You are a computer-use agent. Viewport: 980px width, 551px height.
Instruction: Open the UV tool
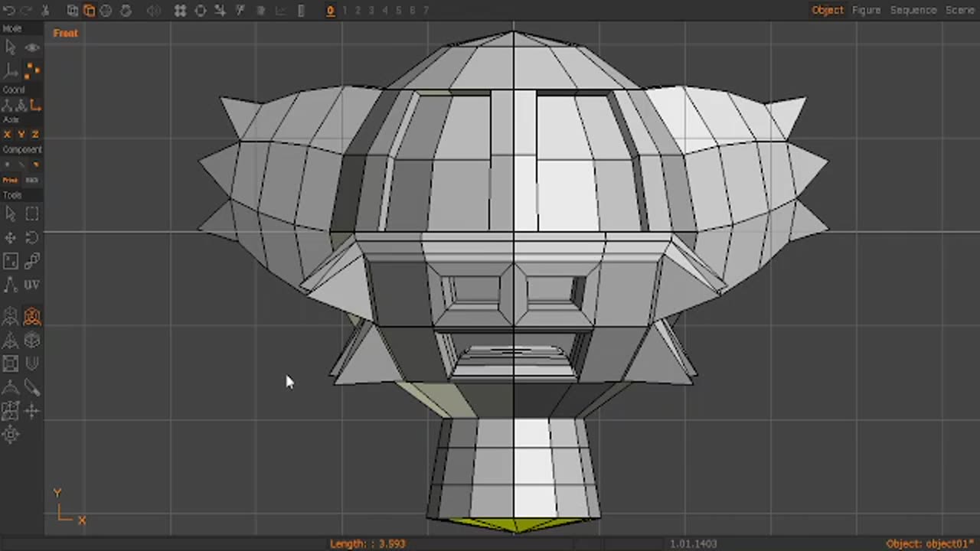(x=32, y=285)
